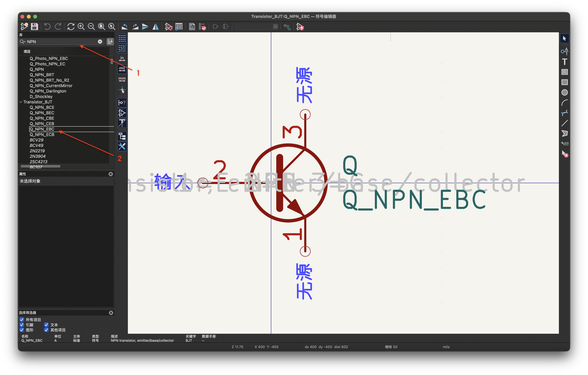This screenshot has height=375, width=588.
Task: Toggle the 所有项目 checkbox
Action: tap(22, 320)
